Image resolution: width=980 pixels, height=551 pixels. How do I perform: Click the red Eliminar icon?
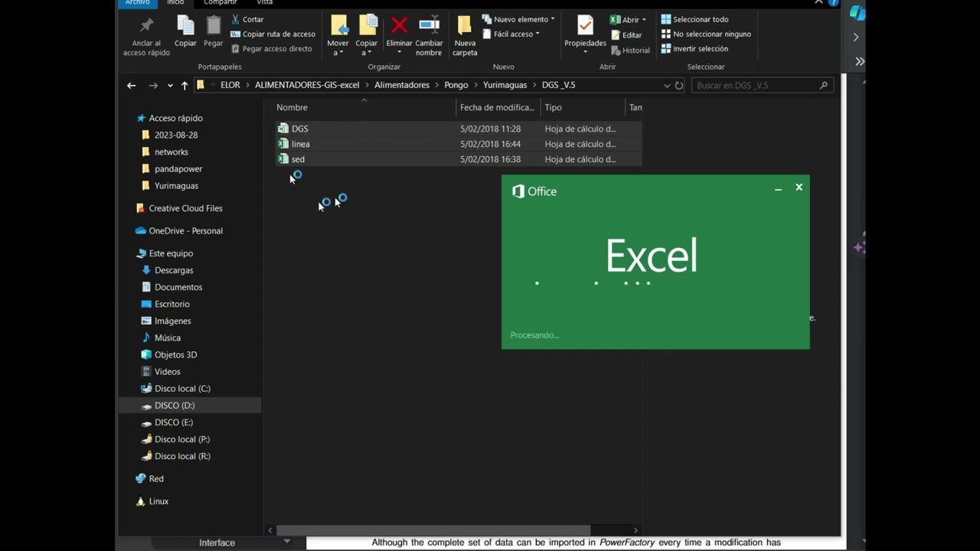[399, 25]
